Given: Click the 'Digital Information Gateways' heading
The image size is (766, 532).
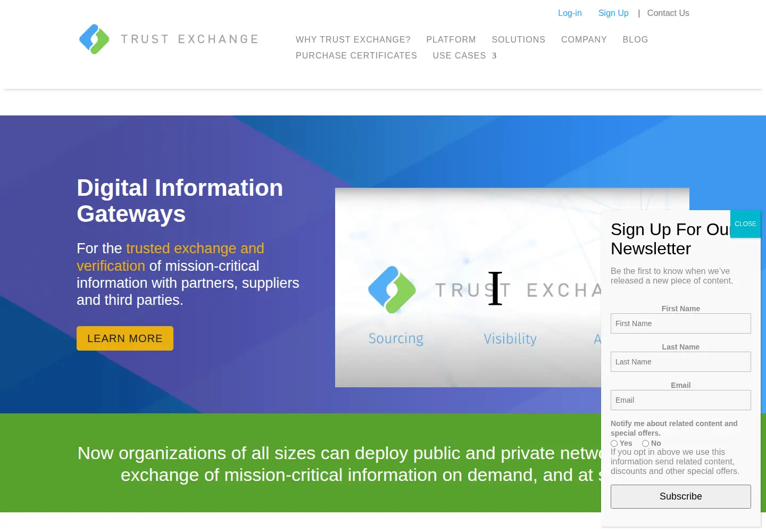Looking at the screenshot, I should pos(180,201).
